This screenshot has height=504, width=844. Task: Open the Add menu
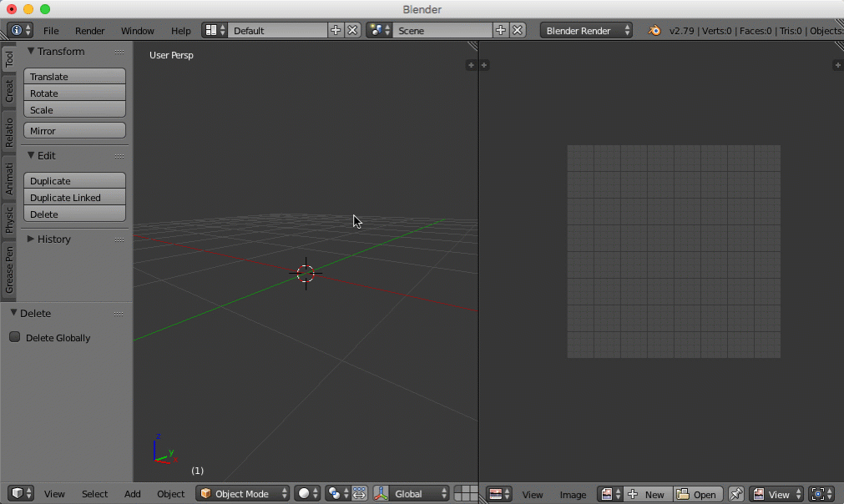133,494
